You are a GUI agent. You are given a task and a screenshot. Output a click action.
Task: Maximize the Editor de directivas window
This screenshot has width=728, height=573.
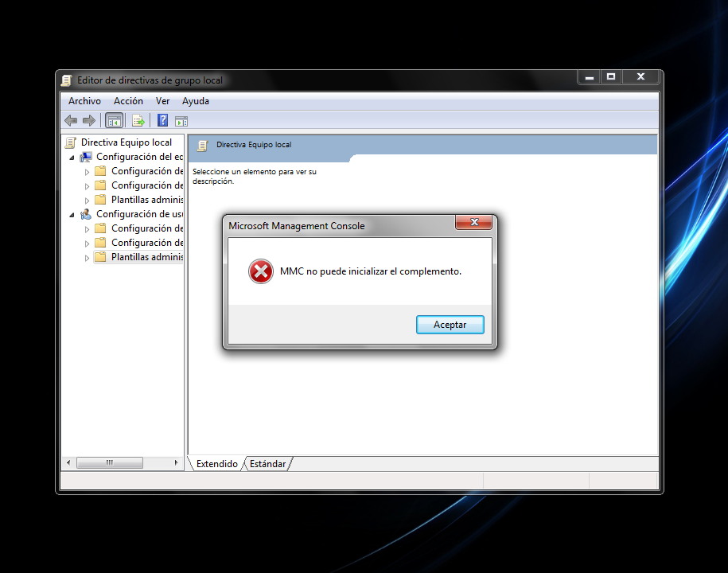611,77
